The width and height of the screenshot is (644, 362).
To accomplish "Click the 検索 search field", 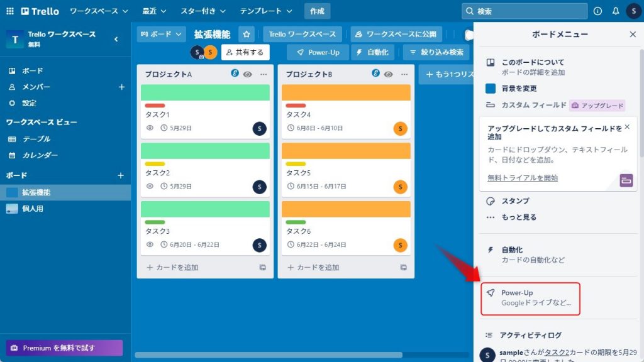I will click(525, 11).
